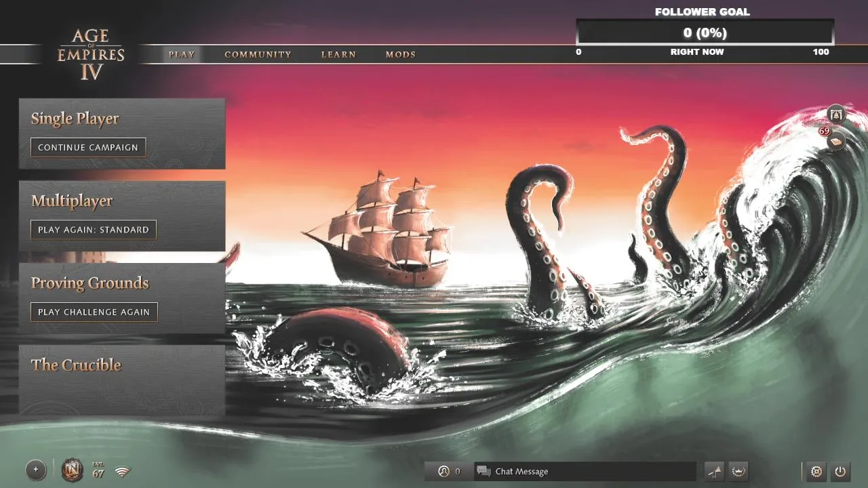Click into the Chat Message field
The image size is (868, 488).
(585, 471)
